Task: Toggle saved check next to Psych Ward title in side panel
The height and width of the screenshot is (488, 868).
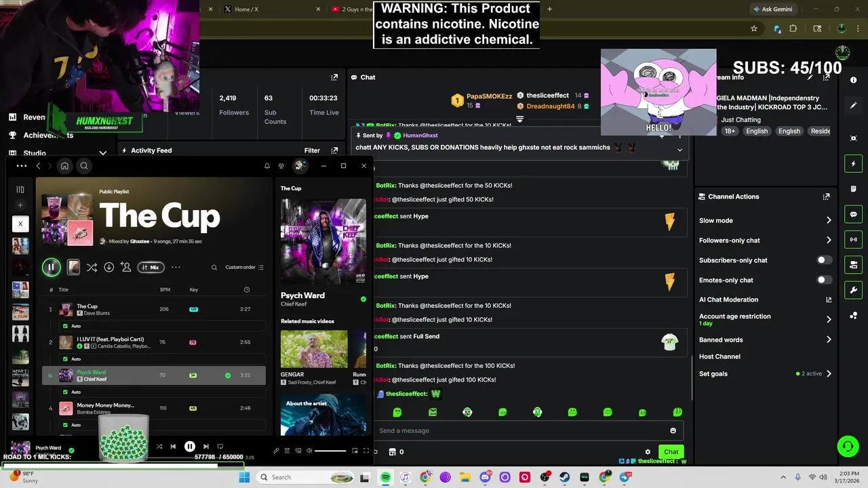Action: pos(363,299)
